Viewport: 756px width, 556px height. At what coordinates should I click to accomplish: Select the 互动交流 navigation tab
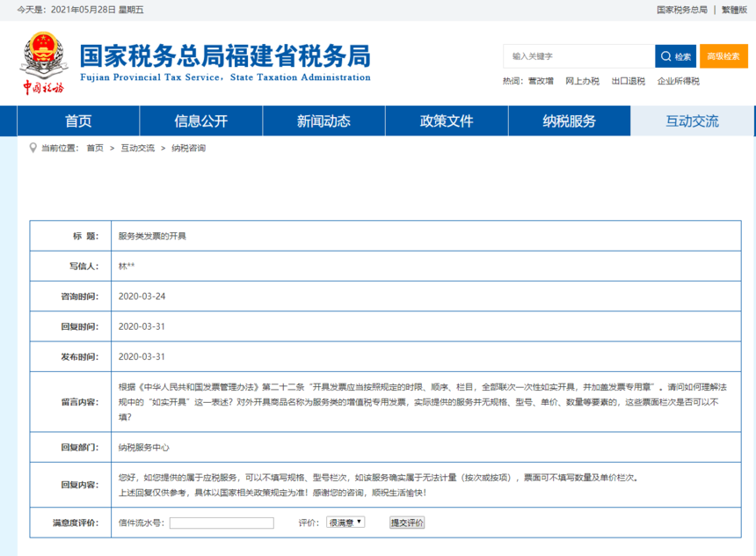point(692,121)
